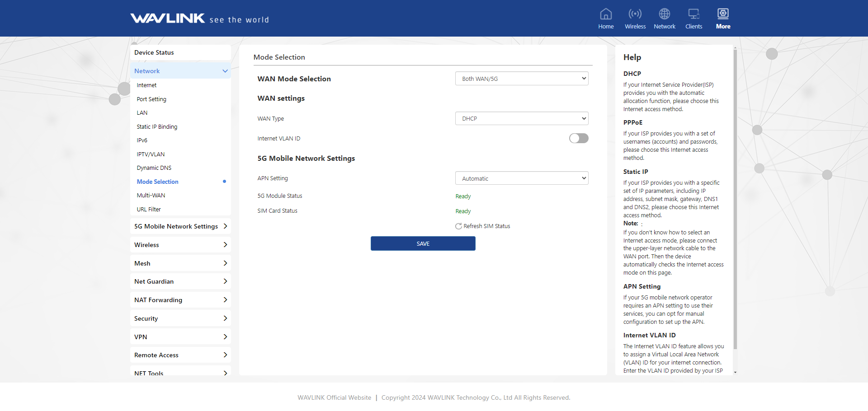
Task: Click the Refresh SIM Status circular arrow icon
Action: coord(458,226)
